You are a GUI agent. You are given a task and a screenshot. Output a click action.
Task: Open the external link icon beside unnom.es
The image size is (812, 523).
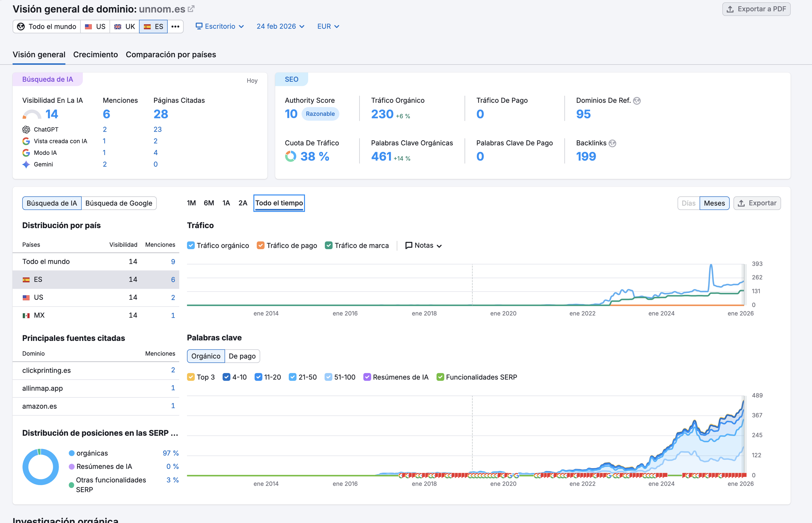[x=191, y=9]
